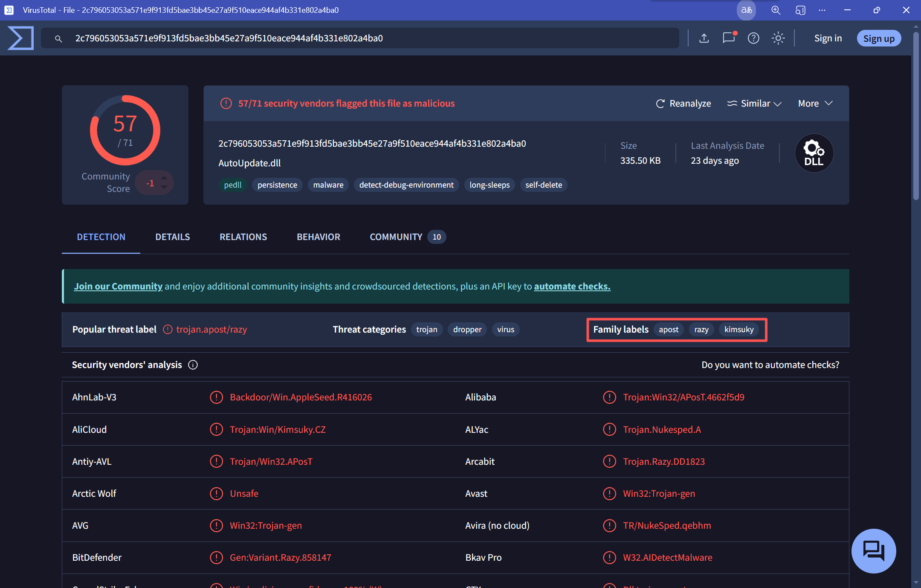Click the persistence tag
The height and width of the screenshot is (588, 921).
point(278,185)
